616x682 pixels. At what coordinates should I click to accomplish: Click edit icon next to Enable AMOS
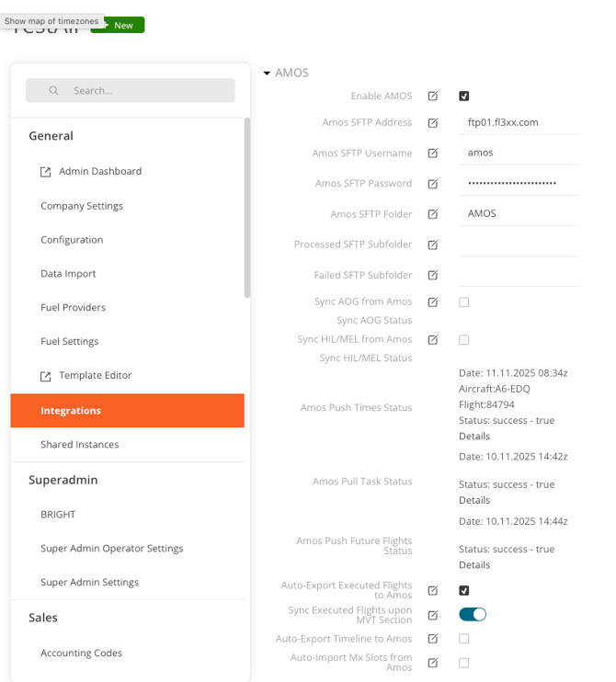tap(433, 97)
